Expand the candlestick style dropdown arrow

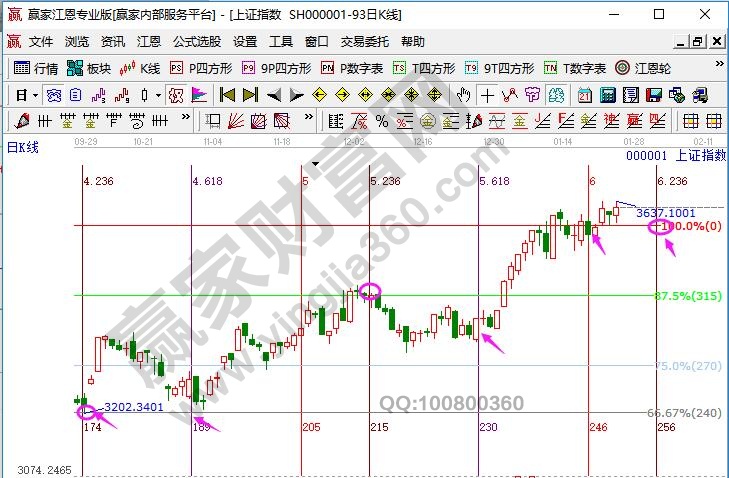click(158, 95)
